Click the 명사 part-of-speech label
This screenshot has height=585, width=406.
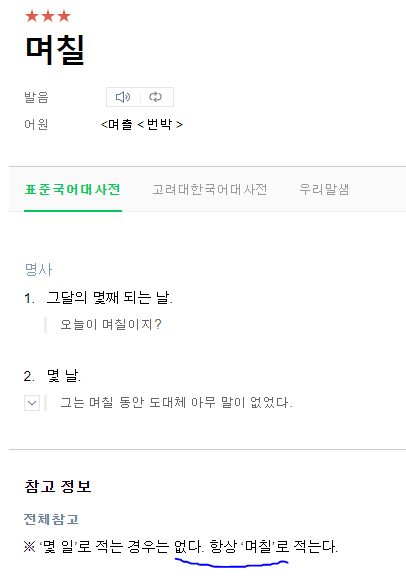(38, 269)
